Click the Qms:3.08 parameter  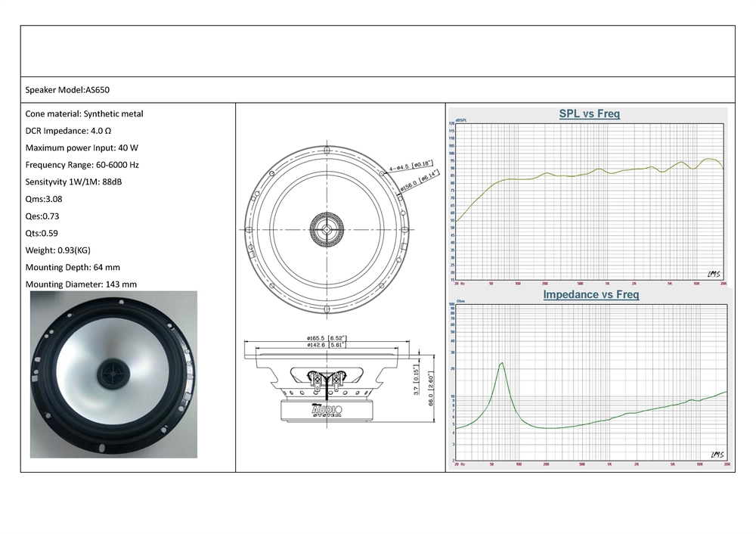tap(45, 199)
